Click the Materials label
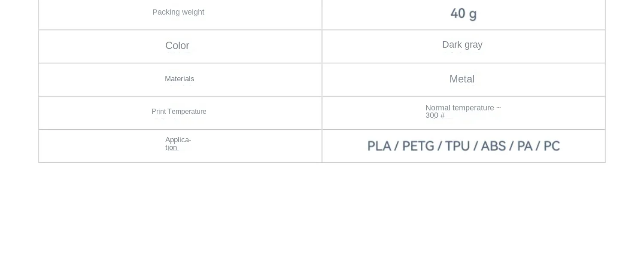This screenshot has width=644, height=268. pyautogui.click(x=179, y=79)
